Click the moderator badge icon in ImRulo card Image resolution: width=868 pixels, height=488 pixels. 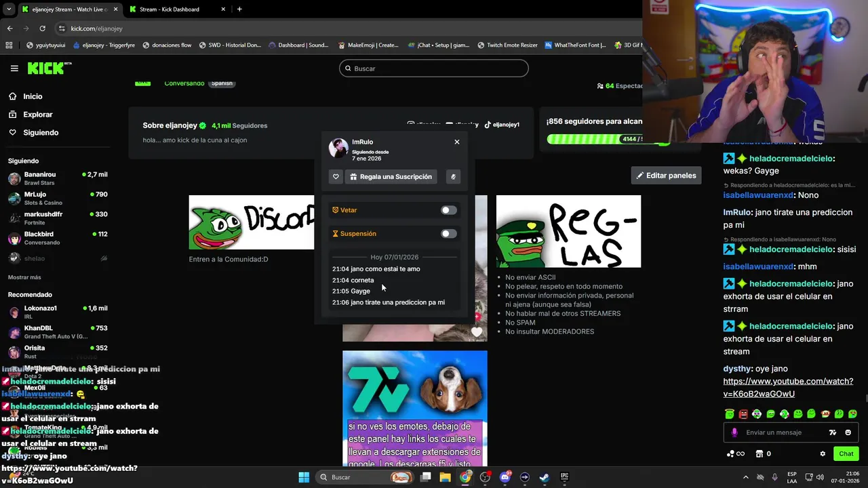click(x=453, y=177)
